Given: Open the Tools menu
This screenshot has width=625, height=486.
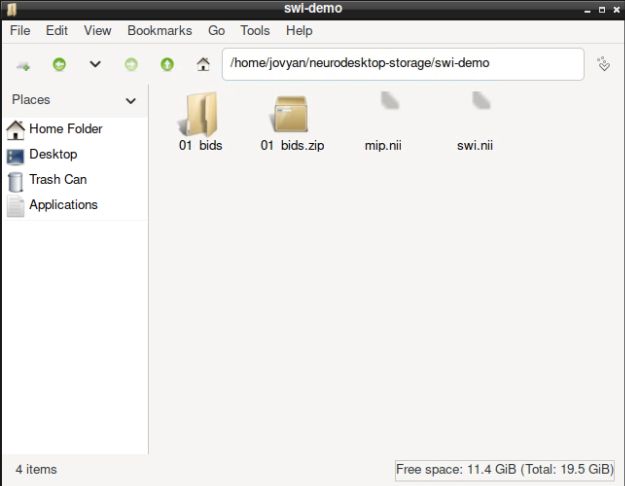Looking at the screenshot, I should [x=255, y=31].
